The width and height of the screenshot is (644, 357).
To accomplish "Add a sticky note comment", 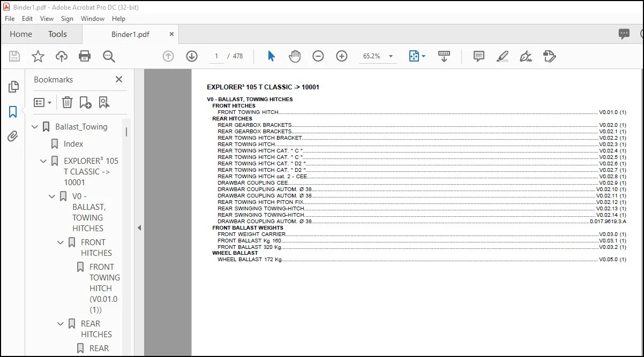I will 479,56.
